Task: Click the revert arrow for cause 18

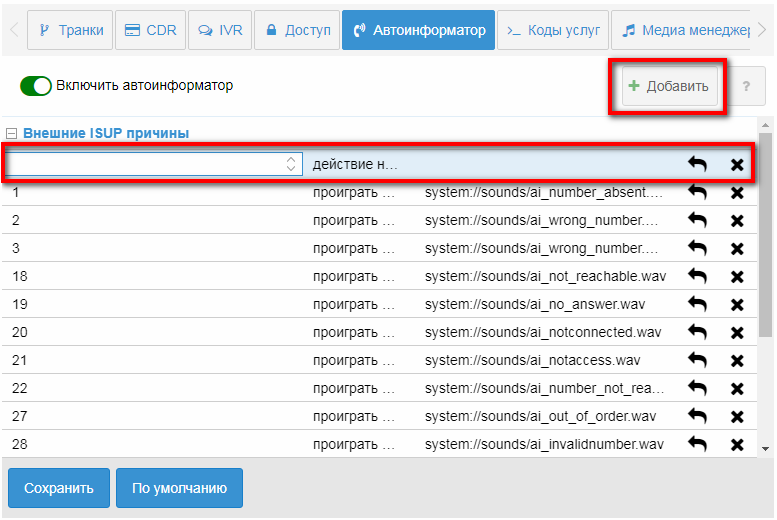Action: [x=697, y=276]
